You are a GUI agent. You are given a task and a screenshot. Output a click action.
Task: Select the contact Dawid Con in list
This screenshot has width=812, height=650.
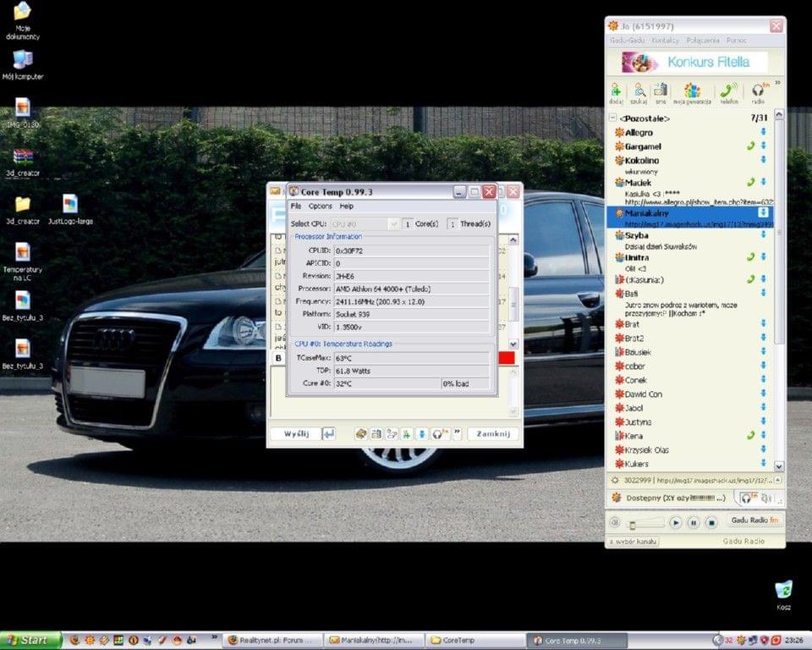[643, 394]
